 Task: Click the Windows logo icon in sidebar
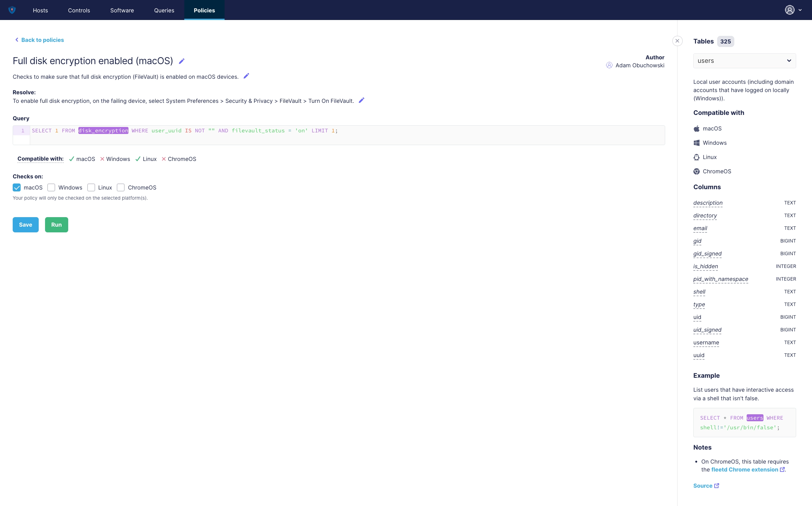pyautogui.click(x=697, y=143)
